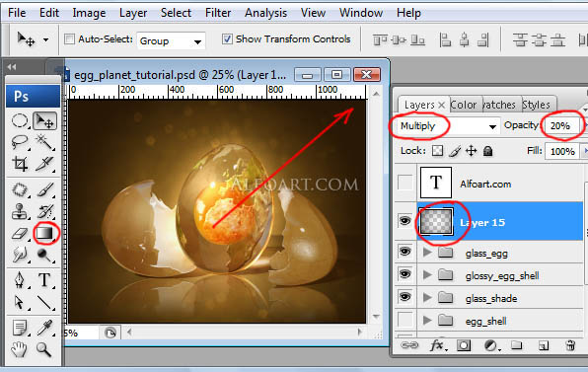Select the Eyedropper tool

[x=45, y=328]
